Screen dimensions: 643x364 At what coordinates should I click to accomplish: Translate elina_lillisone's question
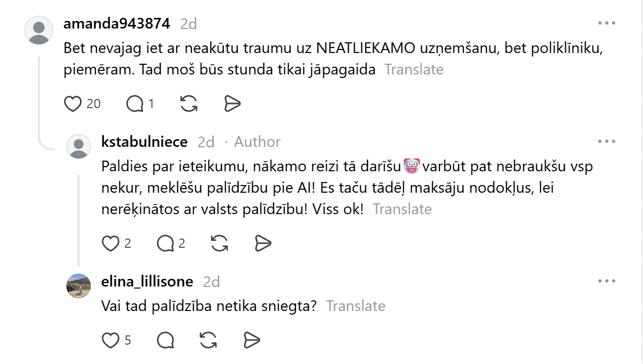[356, 306]
